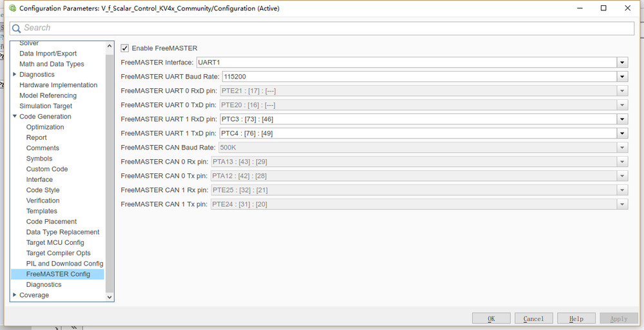The image size is (644, 330).
Task: Maximize the Configuration Parameters window
Action: pos(603,8)
